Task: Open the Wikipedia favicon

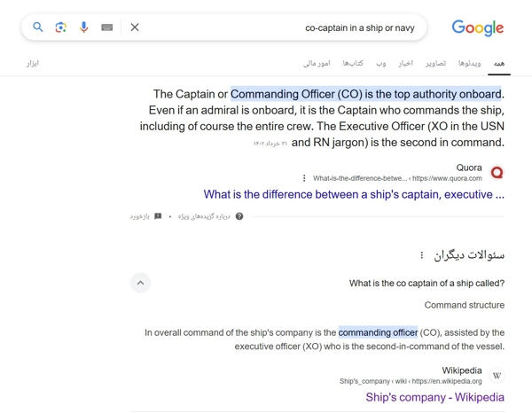Action: (497, 376)
